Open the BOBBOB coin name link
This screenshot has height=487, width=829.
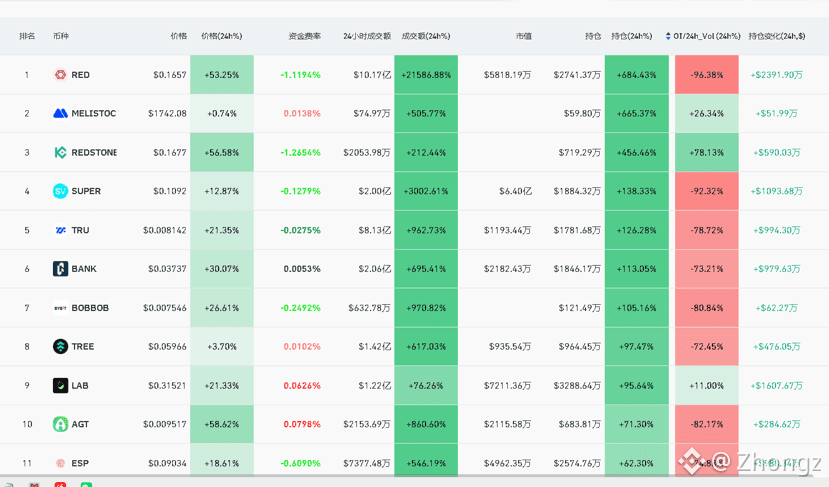click(x=90, y=308)
